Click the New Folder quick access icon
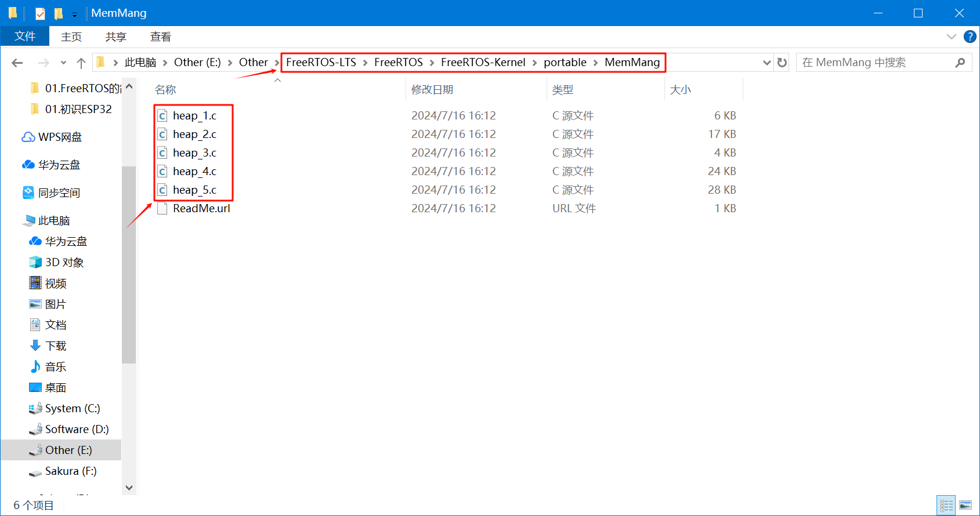This screenshot has width=980, height=516. tap(59, 13)
